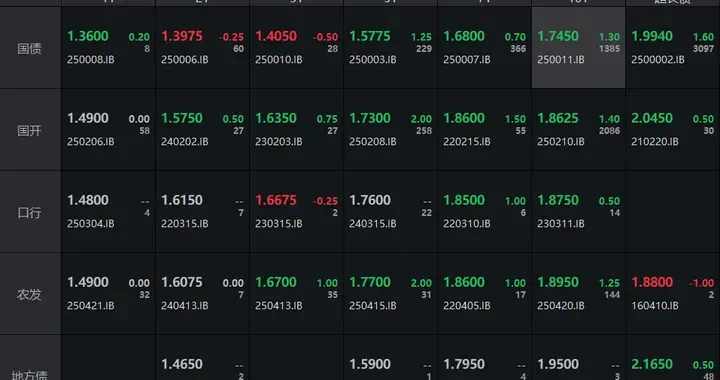This screenshot has height=380, width=720.
Task: Open bond 250008.IB quote cell
Action: coord(108,48)
